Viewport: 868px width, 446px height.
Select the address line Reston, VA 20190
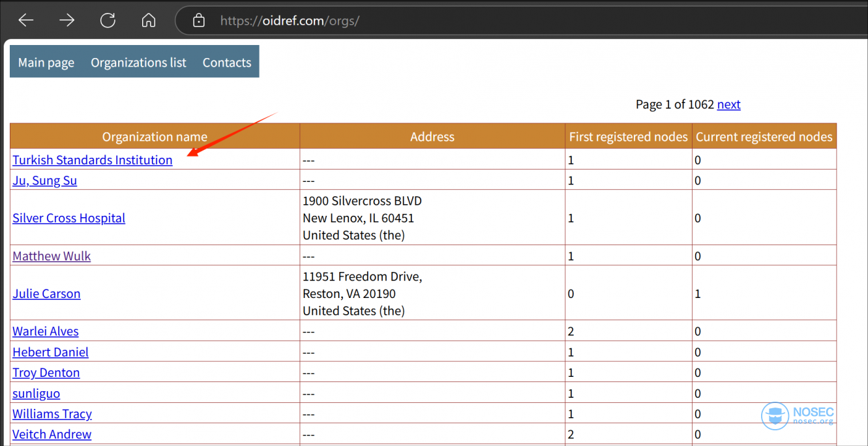point(349,293)
